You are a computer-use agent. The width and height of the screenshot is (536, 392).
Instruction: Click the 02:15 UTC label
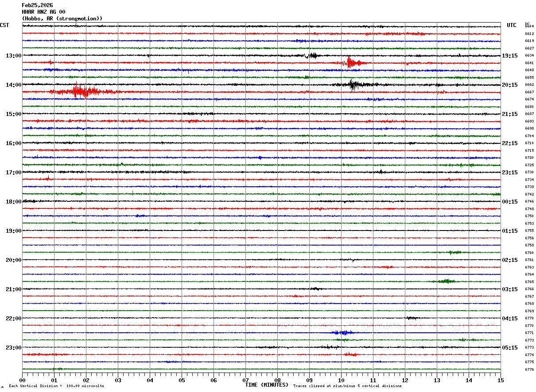(x=510, y=260)
